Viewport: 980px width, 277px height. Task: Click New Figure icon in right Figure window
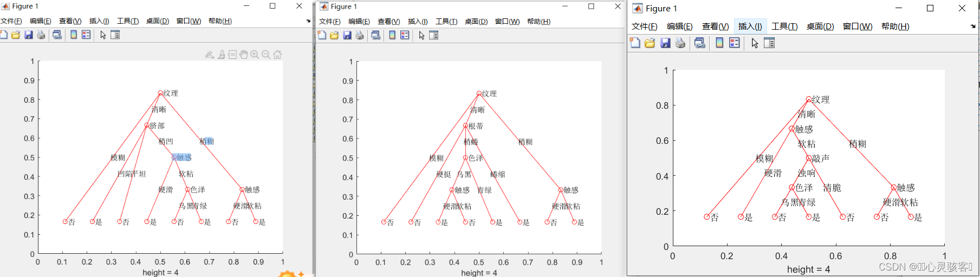[635, 43]
